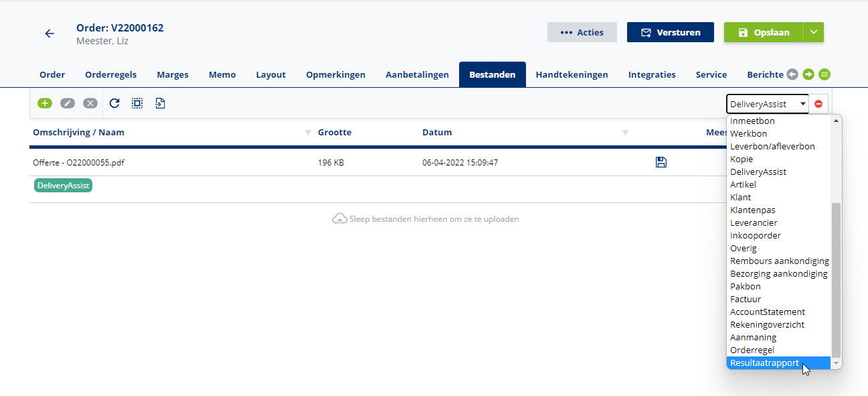
Task: Switch to the Handtekeningen tab
Action: tap(572, 74)
